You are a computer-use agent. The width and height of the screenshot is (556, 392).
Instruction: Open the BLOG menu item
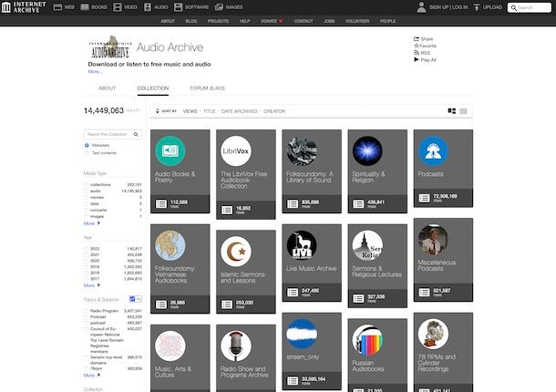[191, 21]
